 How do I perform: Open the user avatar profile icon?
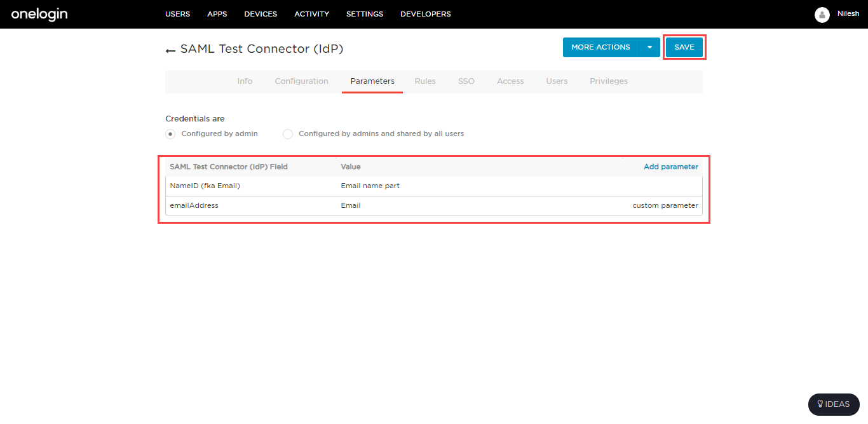[x=822, y=15]
